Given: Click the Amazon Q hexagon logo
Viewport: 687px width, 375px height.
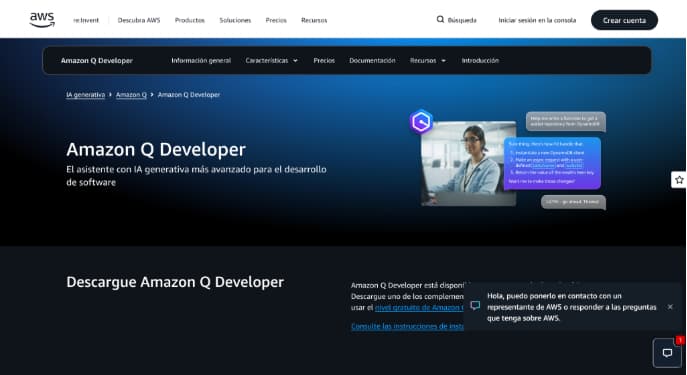Looking at the screenshot, I should [421, 121].
